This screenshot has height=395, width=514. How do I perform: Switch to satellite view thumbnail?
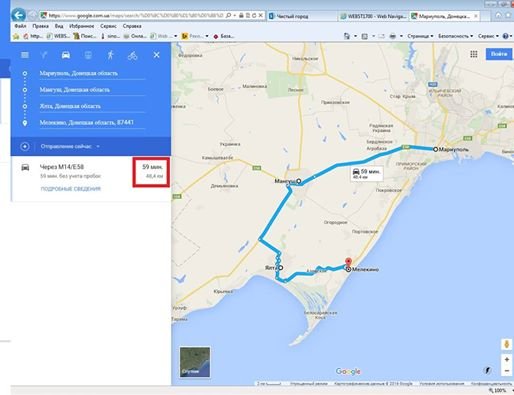[195, 362]
